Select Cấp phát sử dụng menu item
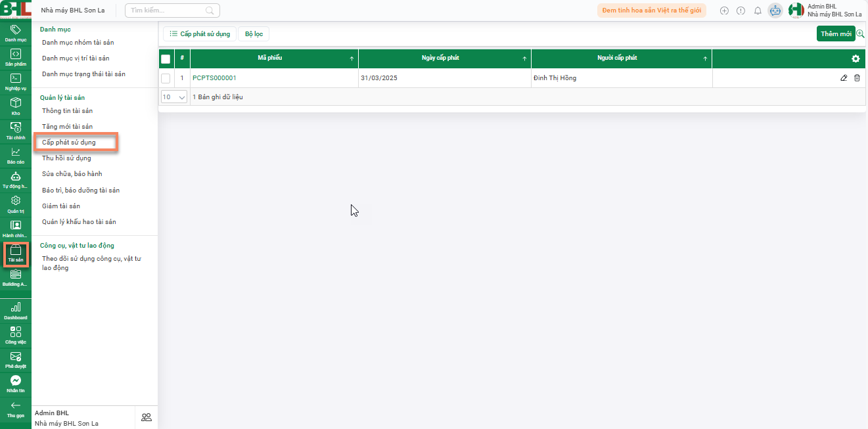 [x=69, y=143]
